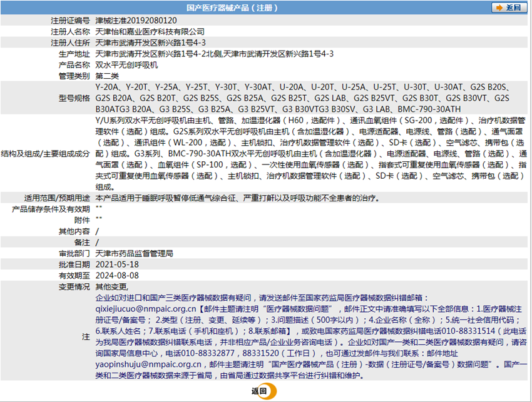
Task: Click the label 备注
Action: pyautogui.click(x=82, y=243)
